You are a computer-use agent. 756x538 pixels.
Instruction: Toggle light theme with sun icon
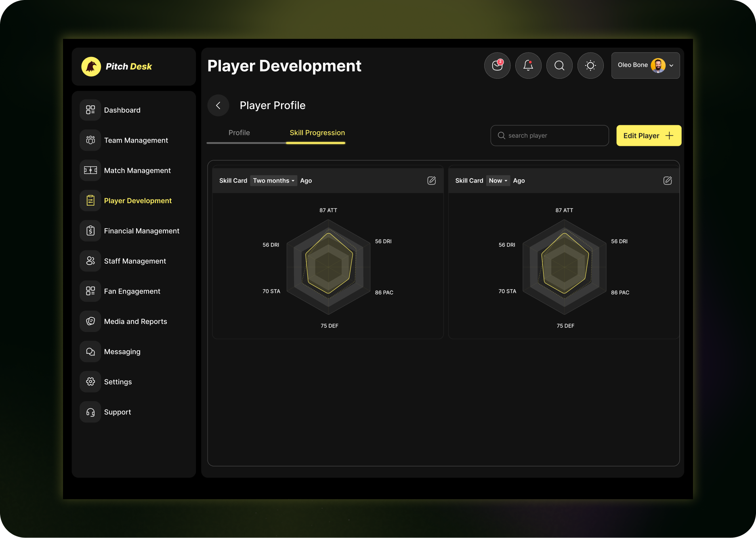[590, 65]
